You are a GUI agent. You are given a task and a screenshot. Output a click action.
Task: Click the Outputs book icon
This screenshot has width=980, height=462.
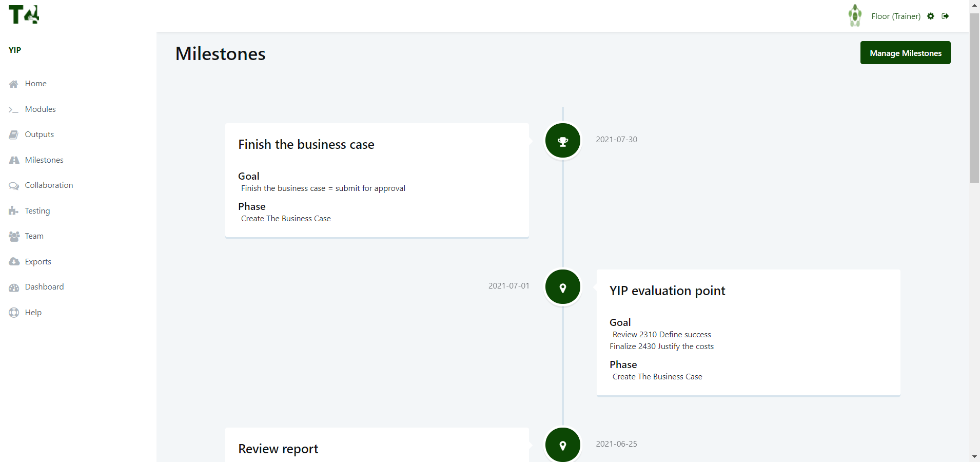pyautogui.click(x=14, y=134)
